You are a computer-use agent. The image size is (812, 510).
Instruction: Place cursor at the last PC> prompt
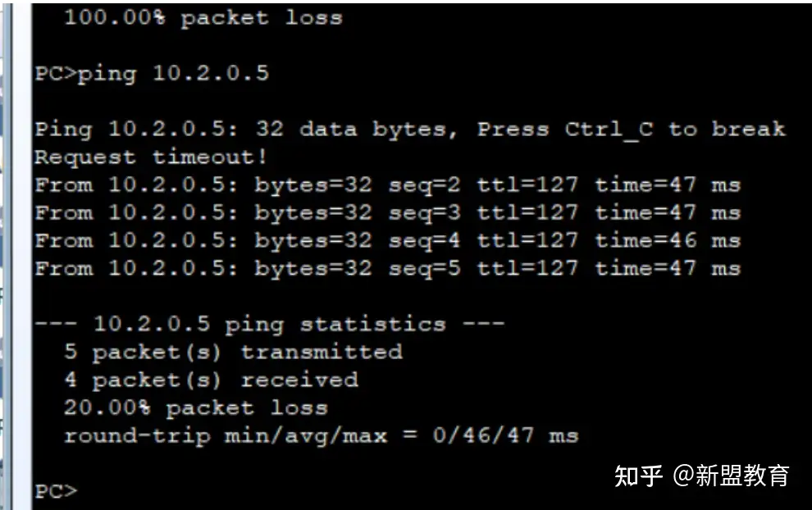tap(57, 491)
